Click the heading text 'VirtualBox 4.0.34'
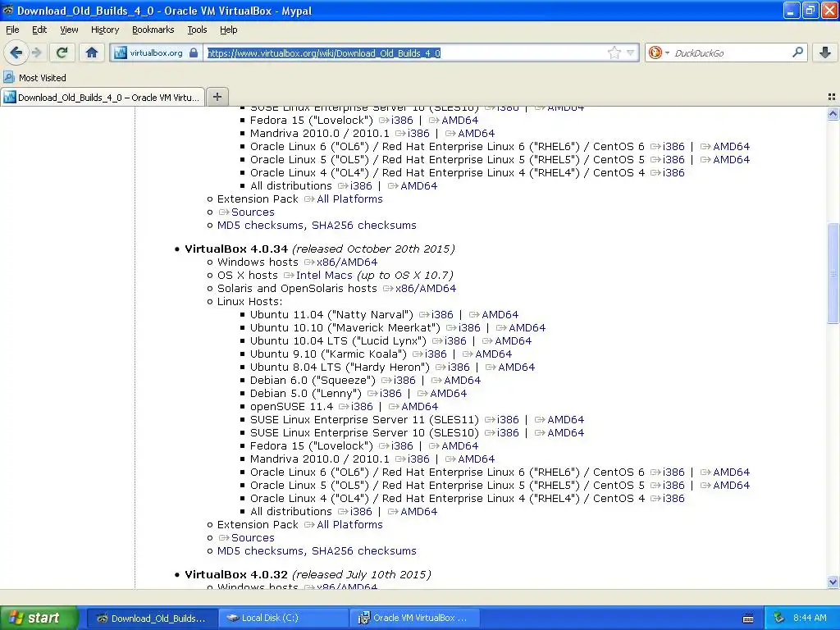Viewport: 840px width, 630px height. point(235,249)
